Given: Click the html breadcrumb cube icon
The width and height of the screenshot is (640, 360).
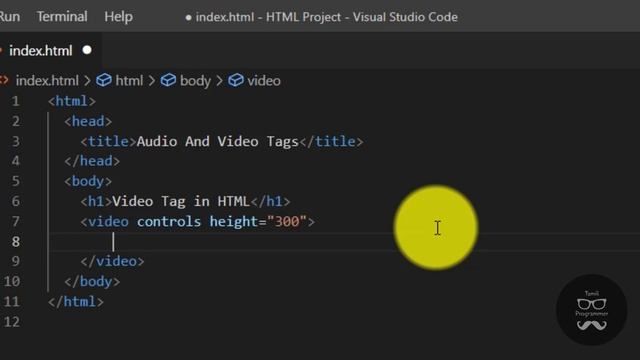Looking at the screenshot, I should click(x=104, y=80).
